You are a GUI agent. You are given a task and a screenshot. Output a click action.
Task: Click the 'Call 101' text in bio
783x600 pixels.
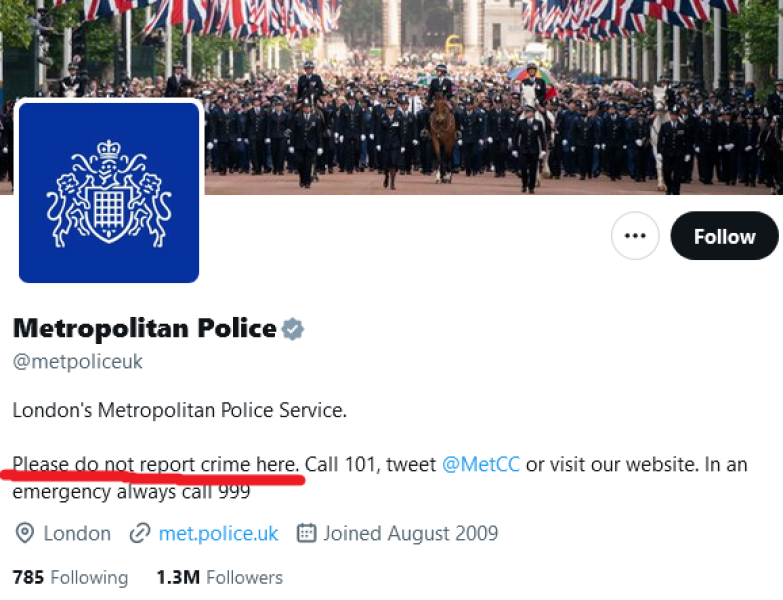point(338,464)
